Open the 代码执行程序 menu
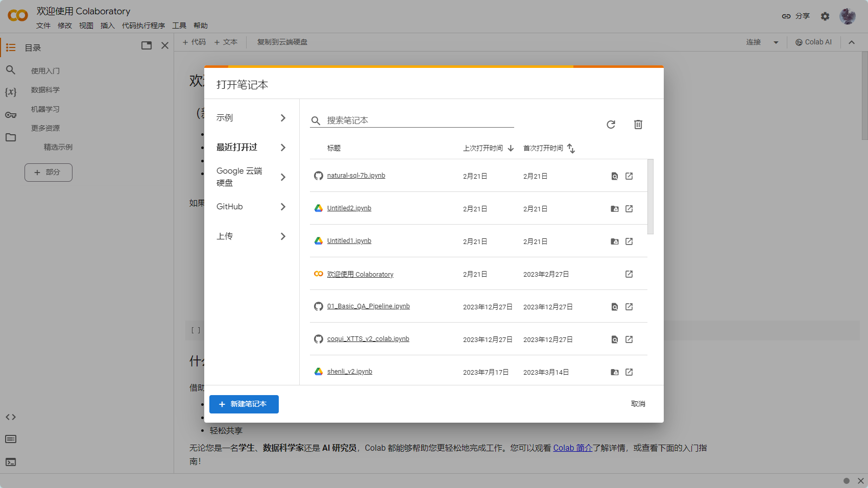 [x=143, y=26]
